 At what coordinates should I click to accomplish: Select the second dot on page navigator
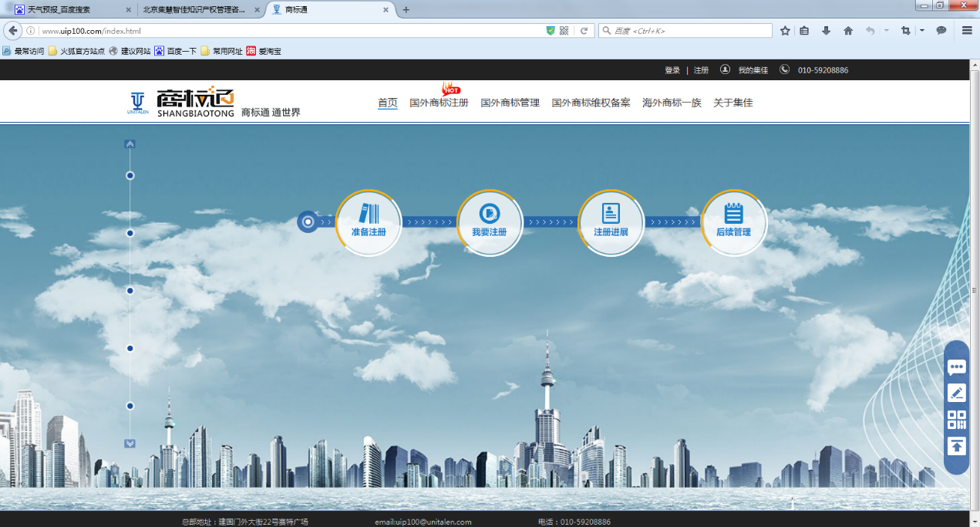click(130, 233)
